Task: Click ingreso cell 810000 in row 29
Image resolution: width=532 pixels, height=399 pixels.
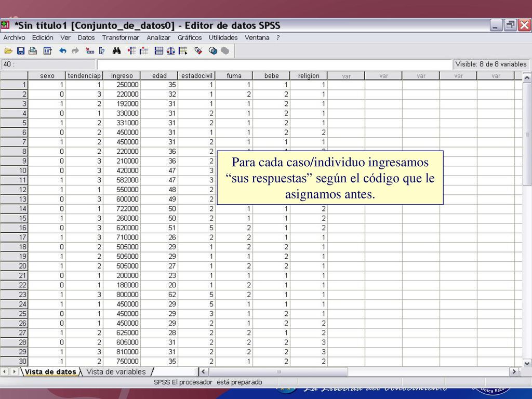Action: pyautogui.click(x=122, y=352)
